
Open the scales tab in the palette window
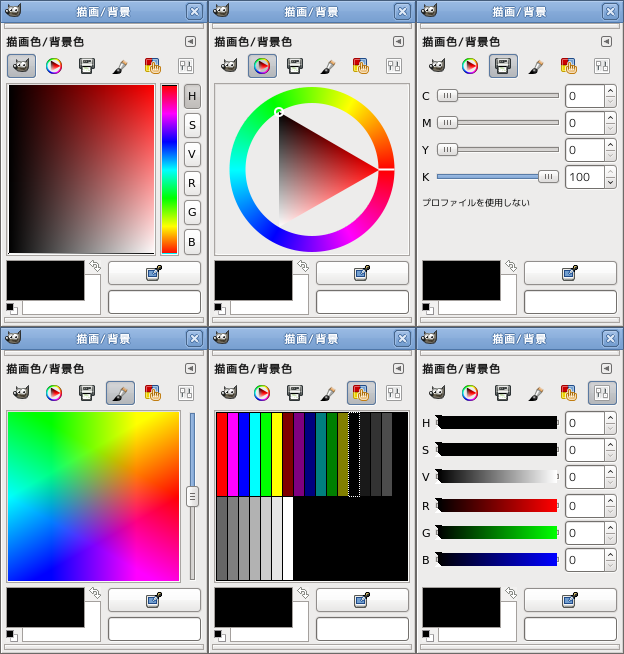(394, 393)
